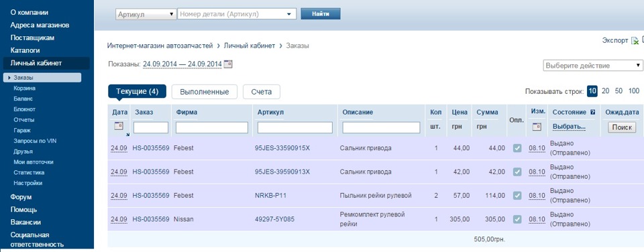Viewport: 644px width, 252px height.
Task: Open the date range calendar icon
Action: 228,64
